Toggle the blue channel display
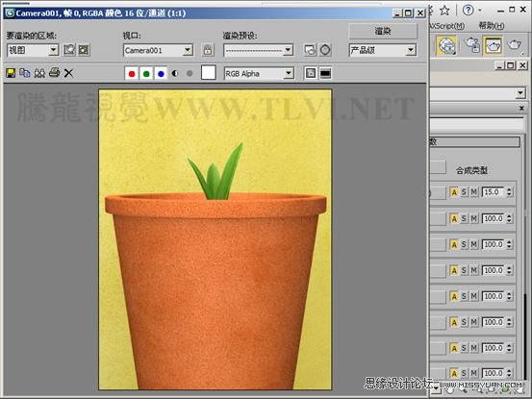Viewport: 532px width, 399px height. [161, 73]
